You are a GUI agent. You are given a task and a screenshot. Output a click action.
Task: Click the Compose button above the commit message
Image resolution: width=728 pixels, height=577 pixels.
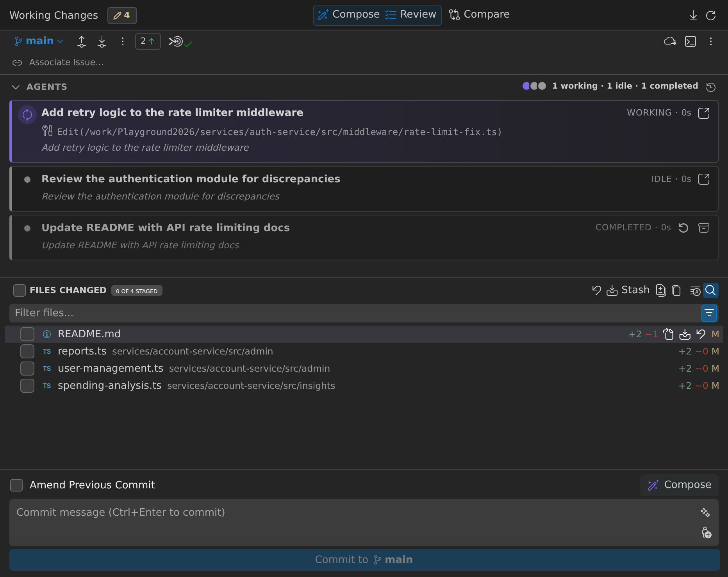pos(680,485)
